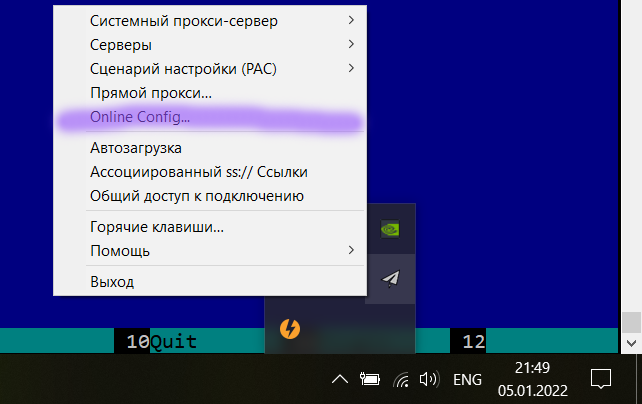Switch ENG input language indicator

[467, 379]
